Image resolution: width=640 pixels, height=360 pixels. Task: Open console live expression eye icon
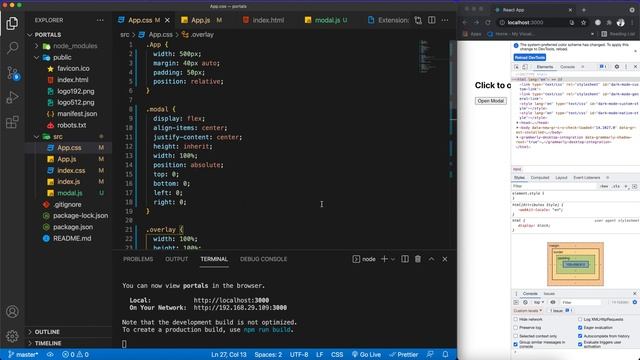(553, 302)
